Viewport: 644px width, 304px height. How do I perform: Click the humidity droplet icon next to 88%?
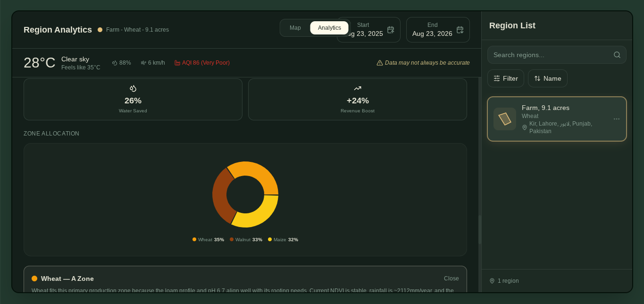(115, 63)
